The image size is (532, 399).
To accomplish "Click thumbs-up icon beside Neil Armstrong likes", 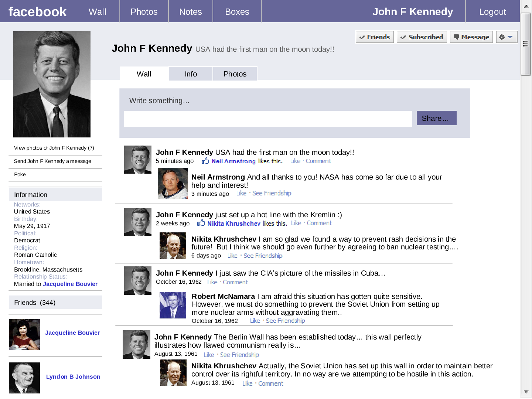I will [205, 161].
